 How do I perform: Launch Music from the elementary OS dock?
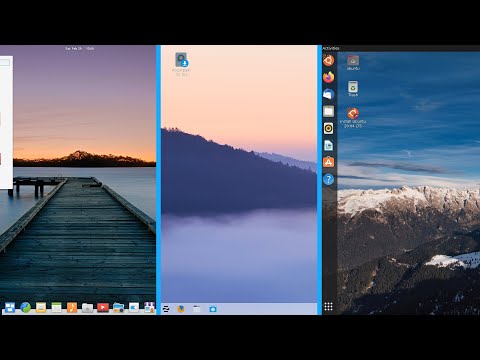point(72,307)
